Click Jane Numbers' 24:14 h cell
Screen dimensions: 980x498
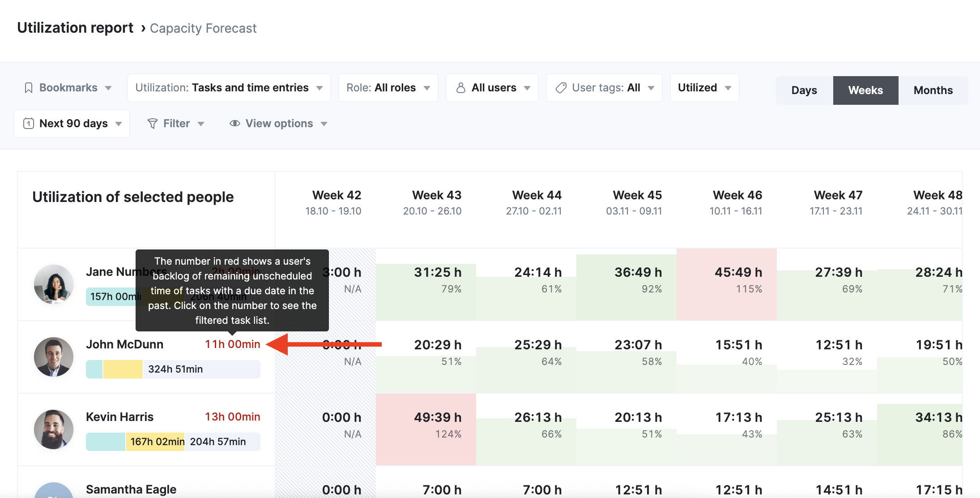pos(526,284)
